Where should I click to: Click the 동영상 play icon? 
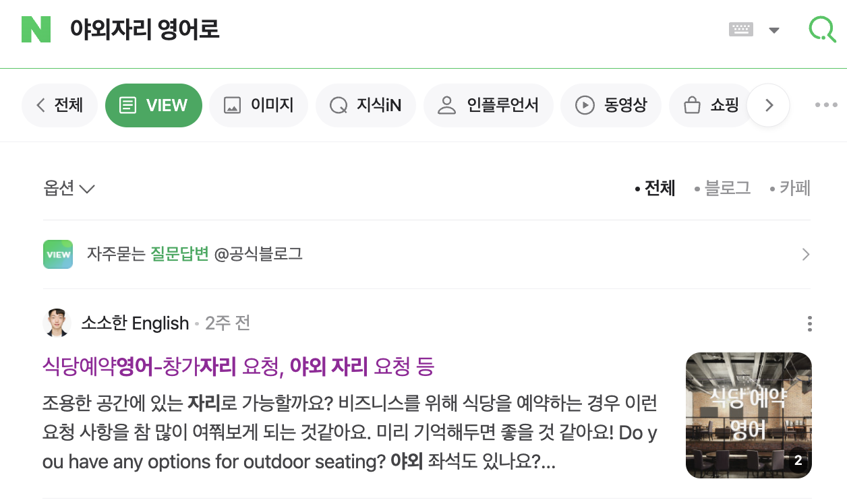click(x=584, y=105)
